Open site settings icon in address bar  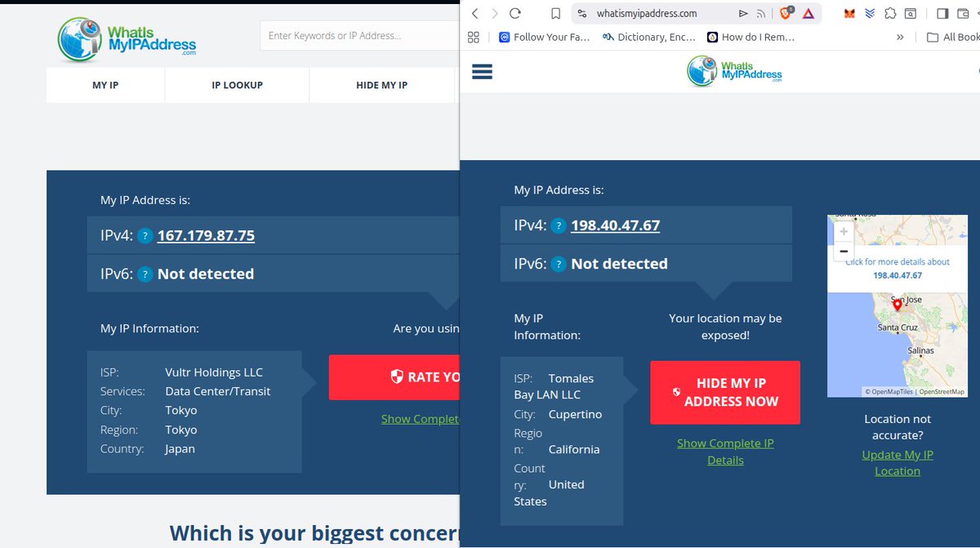581,13
